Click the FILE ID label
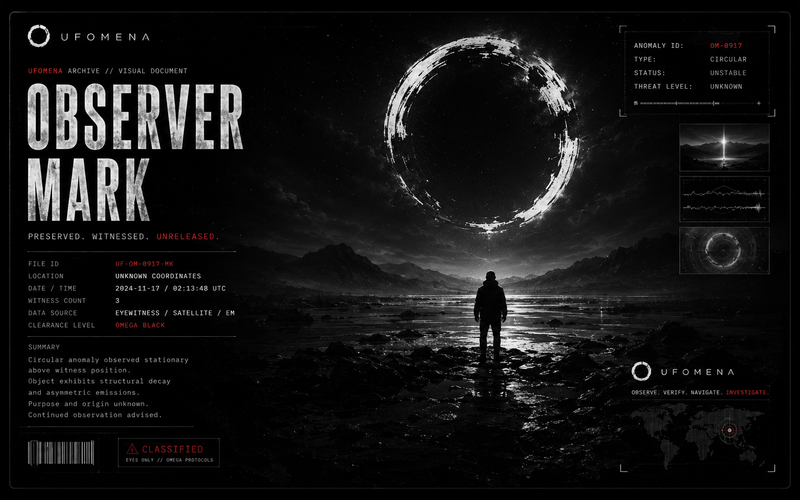This screenshot has height=500, width=800. coord(43,264)
